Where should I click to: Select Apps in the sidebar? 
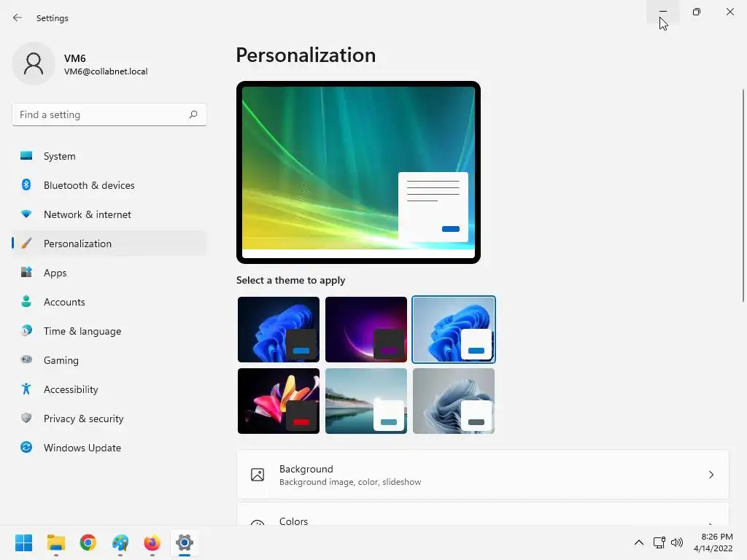tap(109, 273)
